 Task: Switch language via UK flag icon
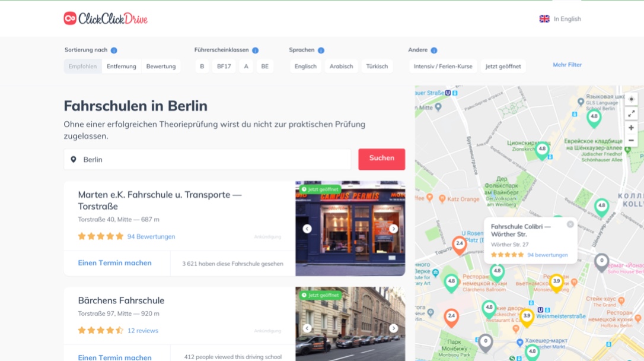click(x=544, y=19)
